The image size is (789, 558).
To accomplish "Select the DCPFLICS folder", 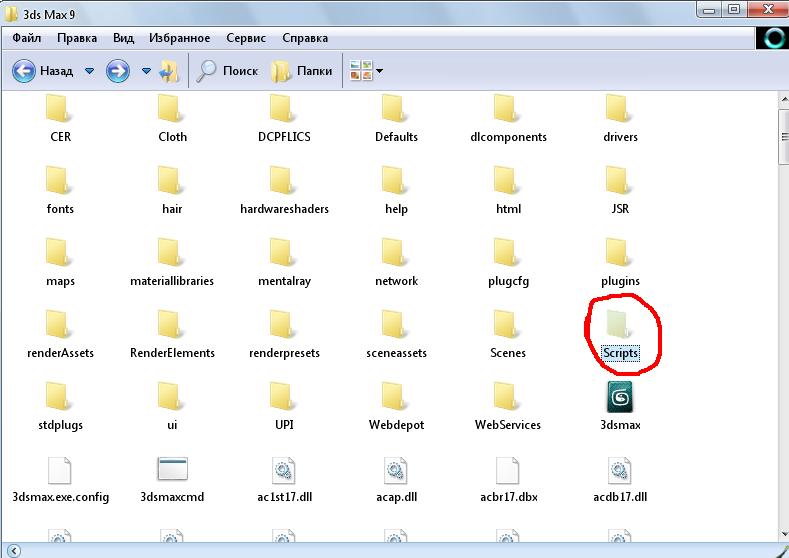I will point(284,119).
